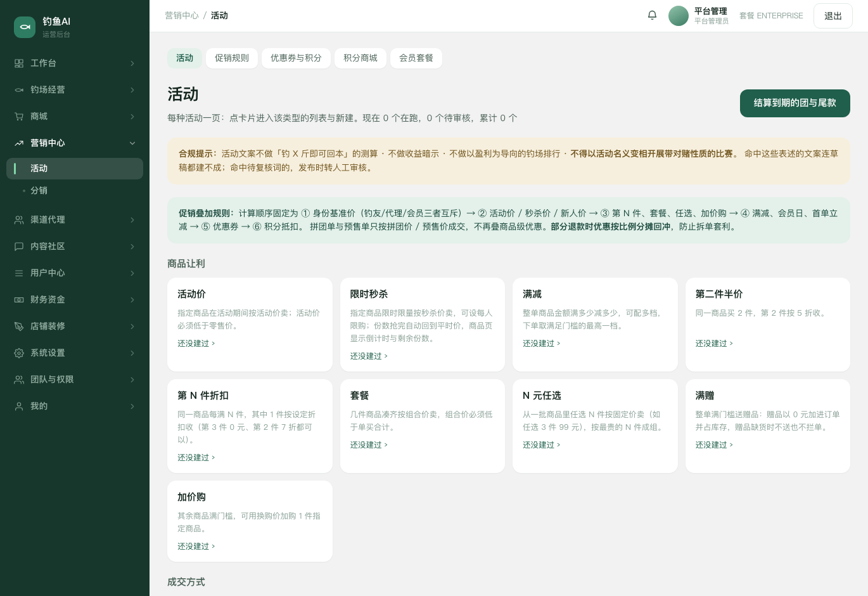Click the 钓鱼AI fish logo icon

pyautogui.click(x=25, y=27)
